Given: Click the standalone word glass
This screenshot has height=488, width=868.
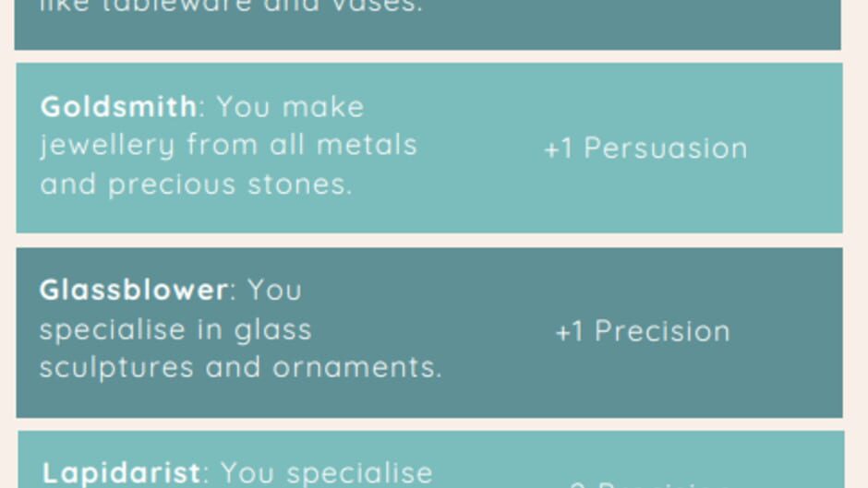Looking at the screenshot, I should (x=273, y=330).
